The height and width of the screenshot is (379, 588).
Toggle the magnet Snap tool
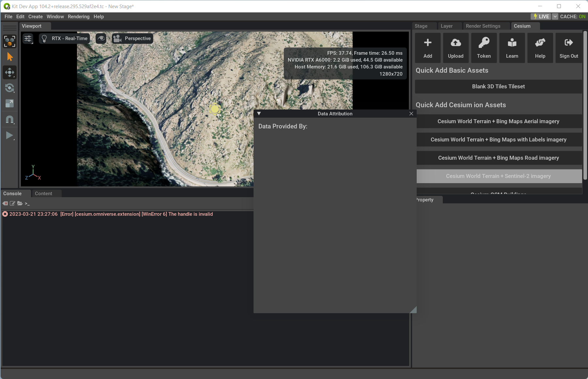10,120
